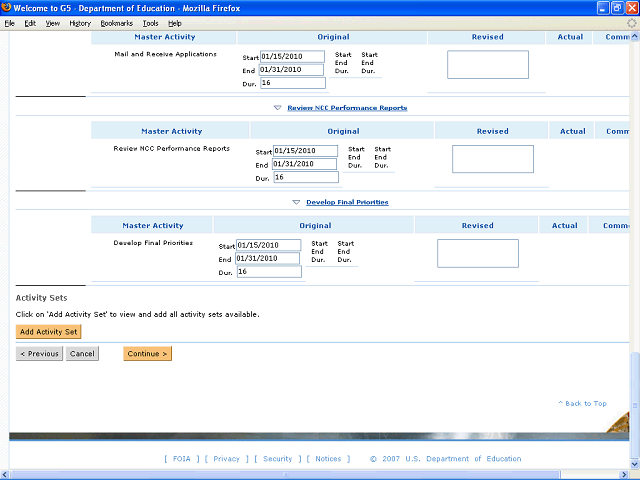Click the Add Activity Set button
Image resolution: width=640 pixels, height=480 pixels.
(x=48, y=332)
